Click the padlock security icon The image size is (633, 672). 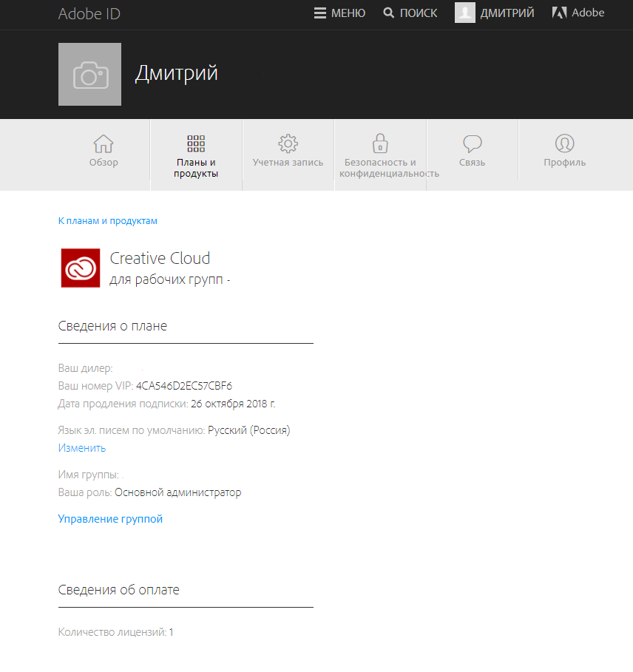380,143
